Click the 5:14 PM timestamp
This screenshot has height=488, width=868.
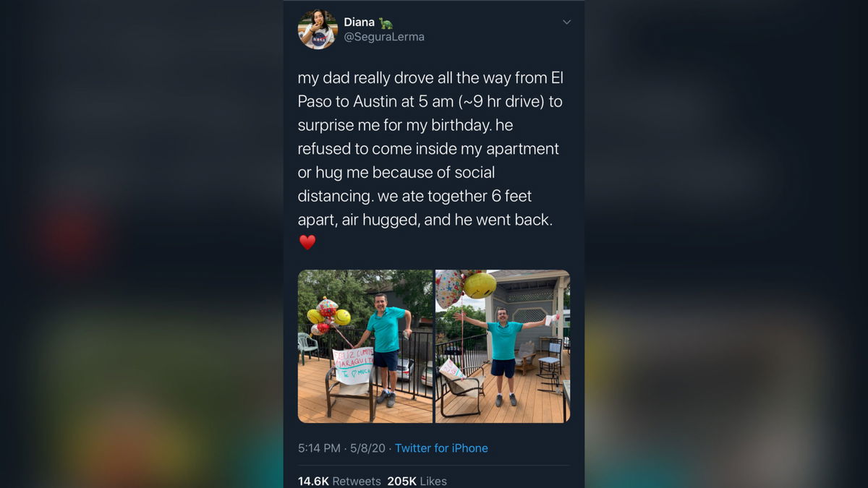(319, 448)
